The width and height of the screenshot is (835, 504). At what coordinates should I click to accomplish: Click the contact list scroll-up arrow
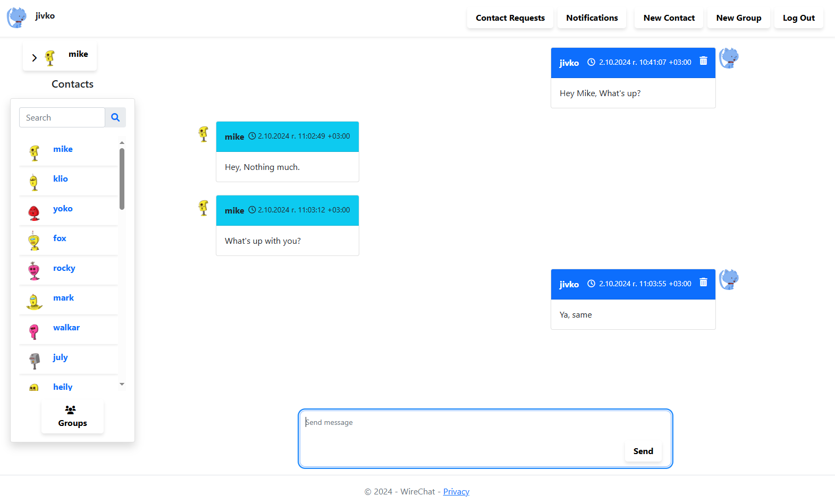(x=122, y=143)
